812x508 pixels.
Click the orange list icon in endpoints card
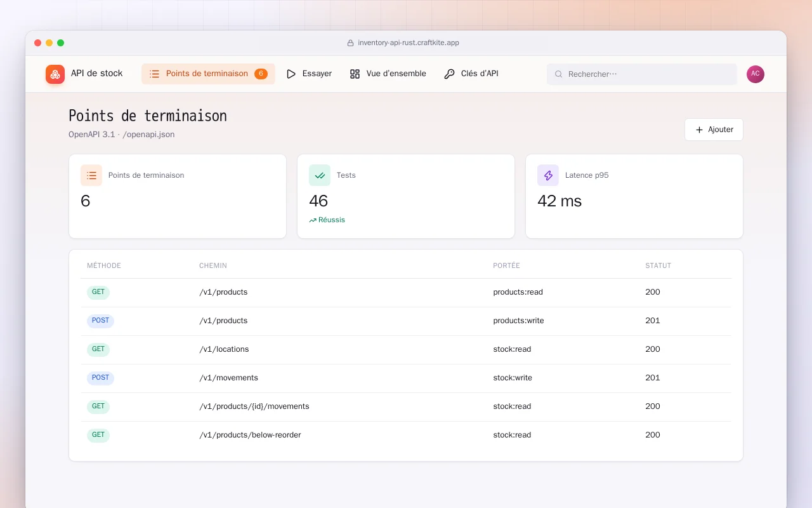(91, 175)
